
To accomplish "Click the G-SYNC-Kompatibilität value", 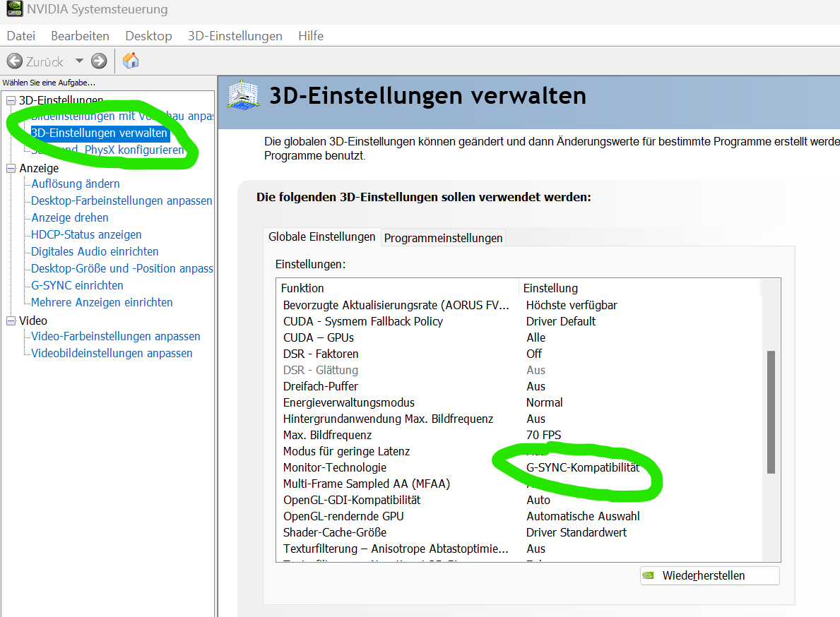I will pyautogui.click(x=583, y=467).
